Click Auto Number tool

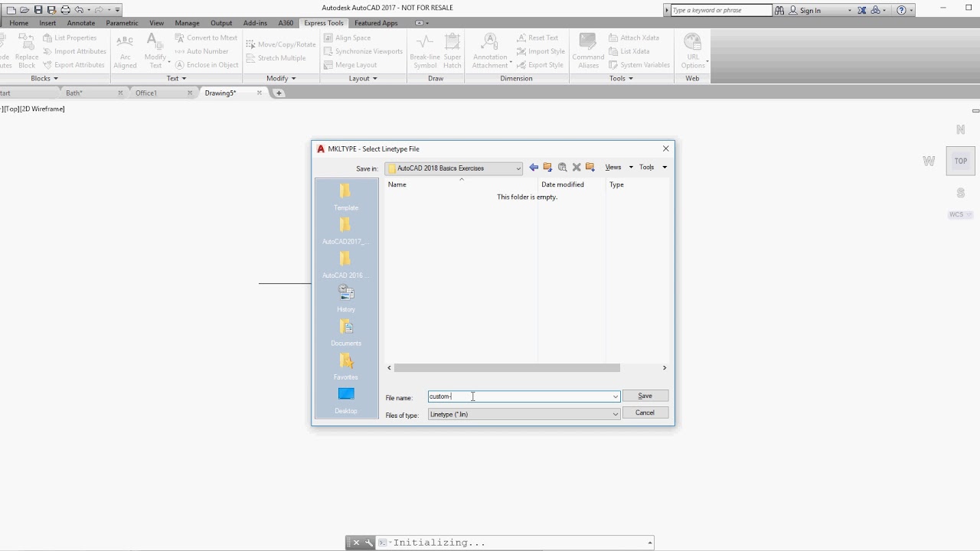coord(201,51)
